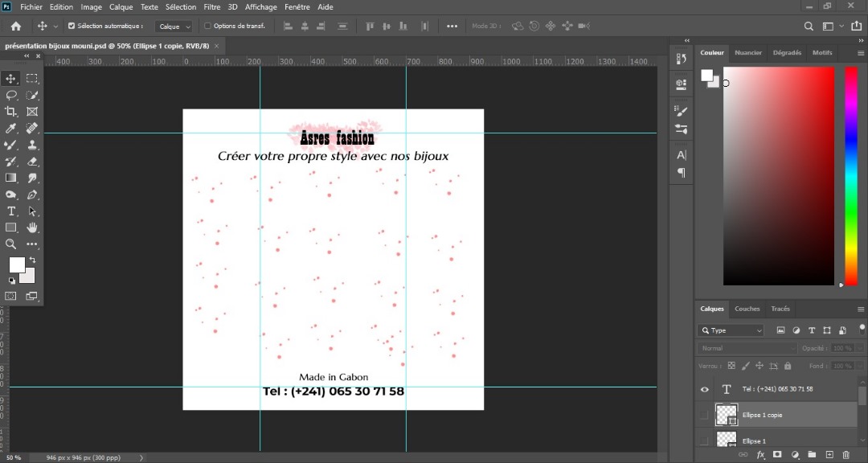Choose the Eraser tool
The image size is (868, 463).
pyautogui.click(x=32, y=162)
